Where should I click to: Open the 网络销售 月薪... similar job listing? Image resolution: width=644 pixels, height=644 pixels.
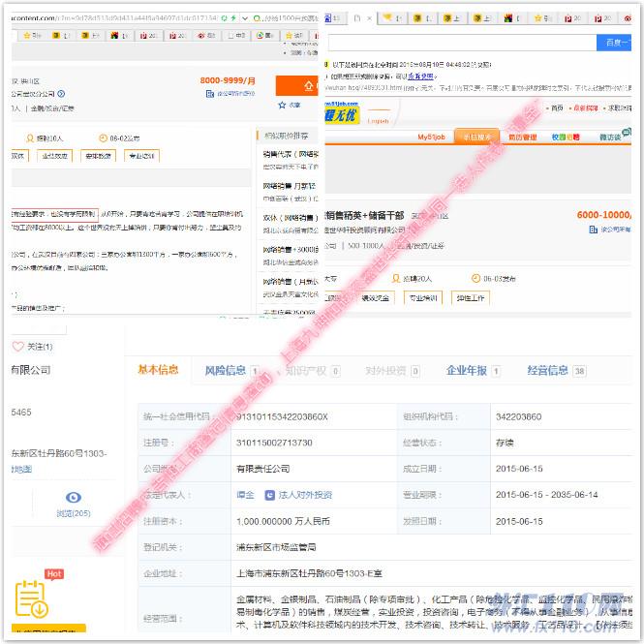coord(290,186)
